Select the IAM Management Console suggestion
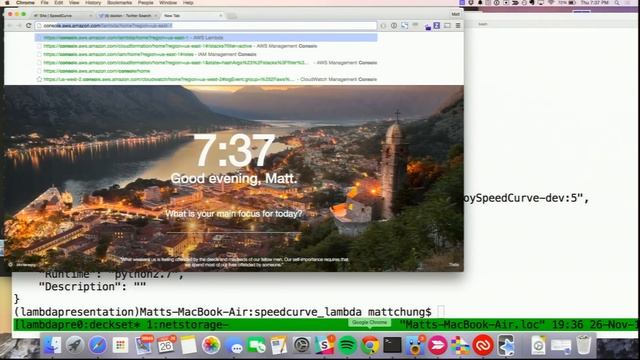Image resolution: width=640 pixels, height=360 pixels. [206, 54]
